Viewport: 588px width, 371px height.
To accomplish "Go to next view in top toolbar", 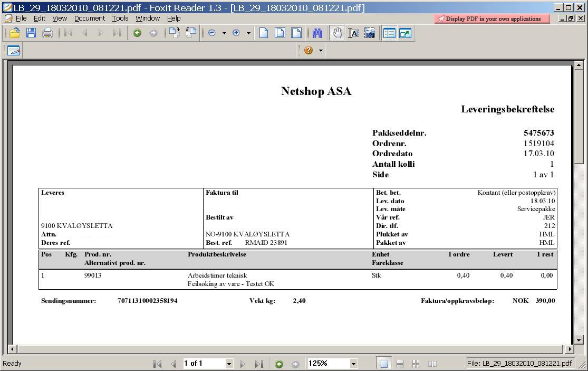I will tap(153, 33).
